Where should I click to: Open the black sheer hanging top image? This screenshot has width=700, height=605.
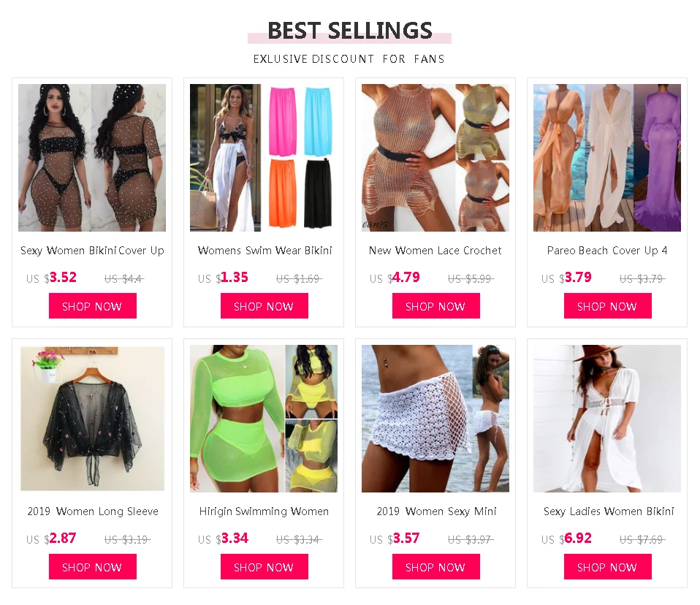(x=92, y=419)
